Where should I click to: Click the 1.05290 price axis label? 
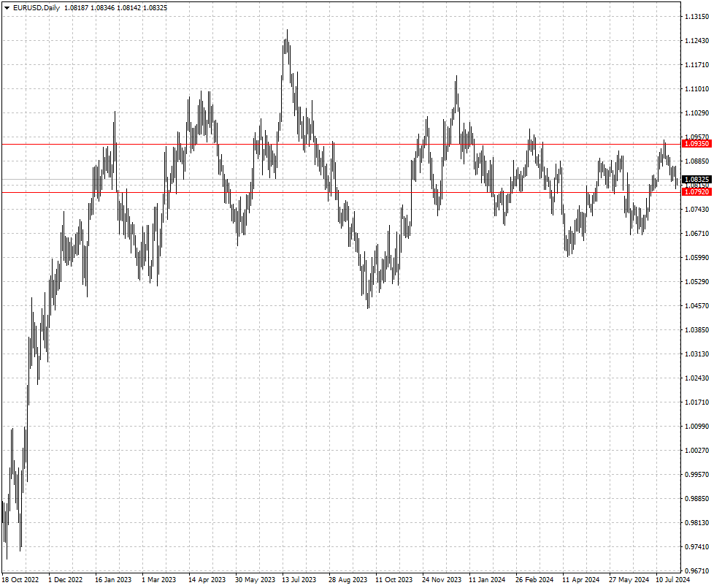pyautogui.click(x=696, y=282)
